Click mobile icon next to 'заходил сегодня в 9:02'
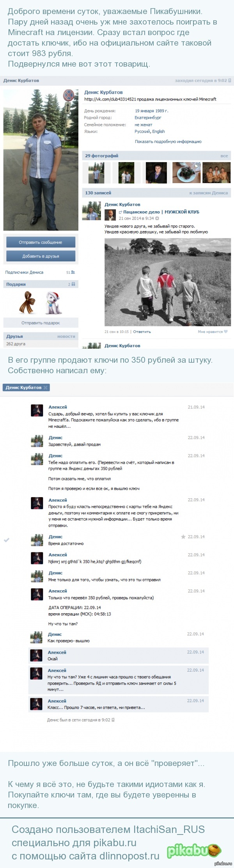 pos(229,81)
